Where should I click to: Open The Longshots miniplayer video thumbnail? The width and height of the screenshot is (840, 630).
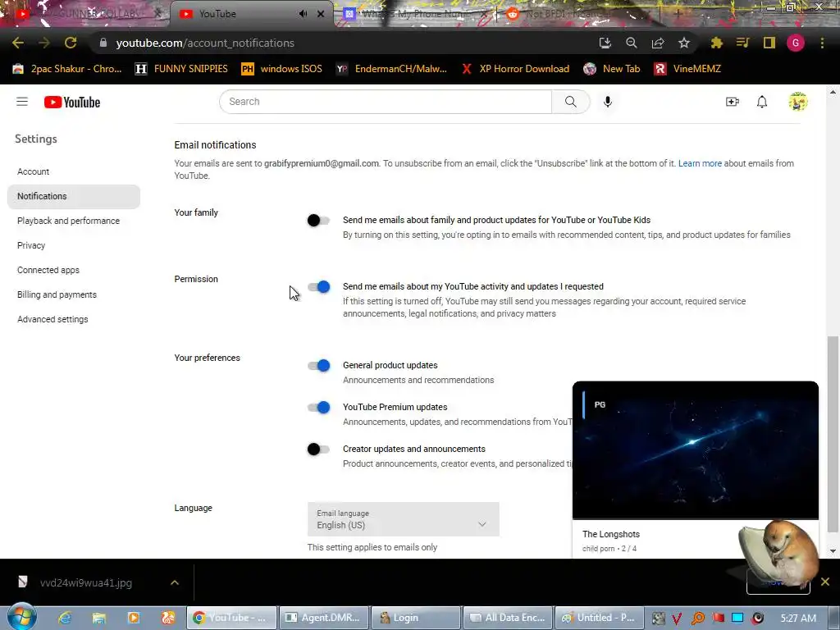696,450
